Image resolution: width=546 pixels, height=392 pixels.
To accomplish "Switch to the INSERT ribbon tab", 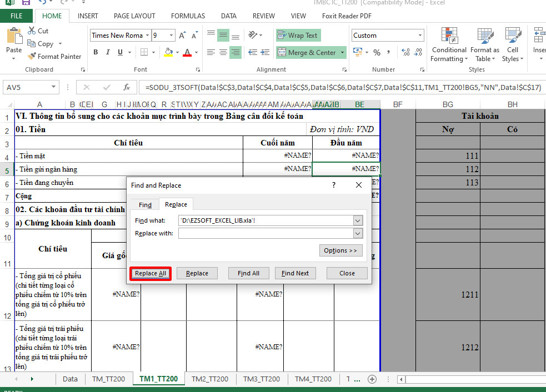I will 88,16.
